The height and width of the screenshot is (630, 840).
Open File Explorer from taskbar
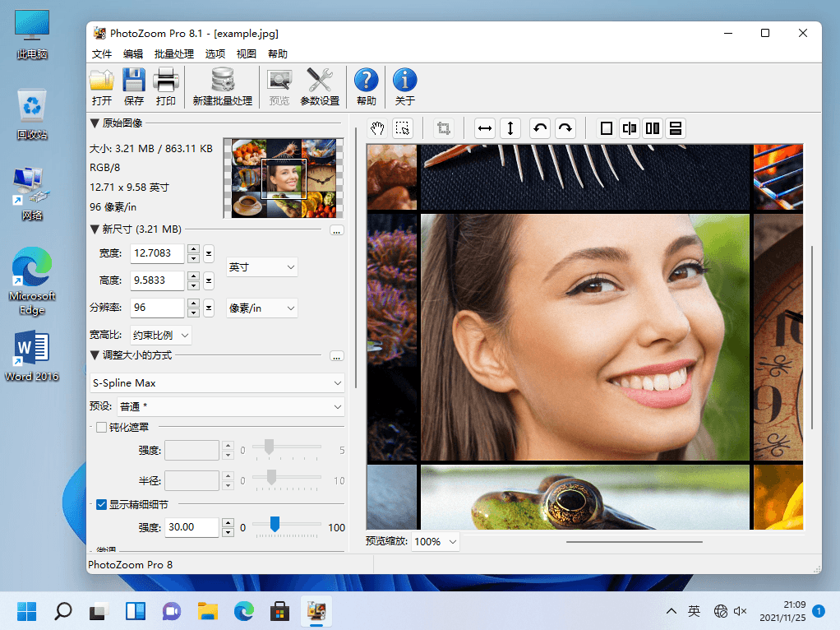[x=207, y=611]
